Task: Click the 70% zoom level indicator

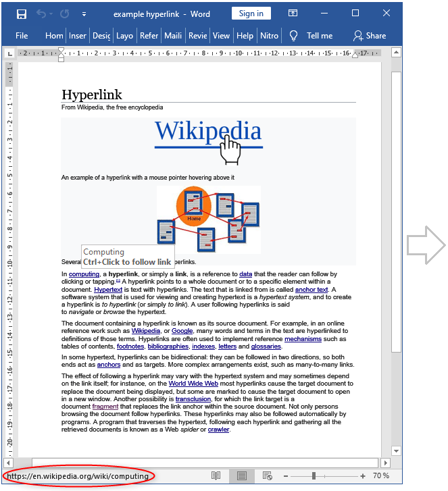Action: (x=381, y=476)
